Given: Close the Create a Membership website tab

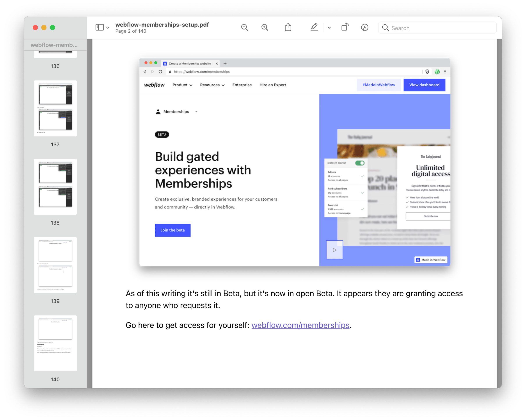Looking at the screenshot, I should (x=217, y=63).
